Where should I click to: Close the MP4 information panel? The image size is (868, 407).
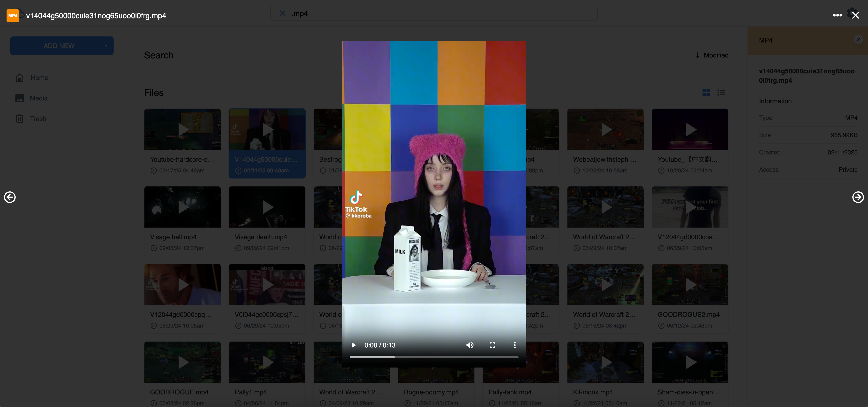pyautogui.click(x=858, y=39)
